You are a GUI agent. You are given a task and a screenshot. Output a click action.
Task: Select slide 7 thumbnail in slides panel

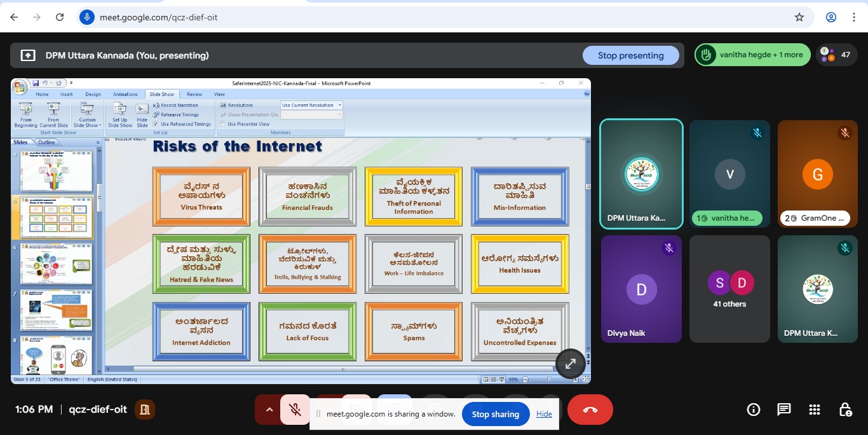coord(57,310)
